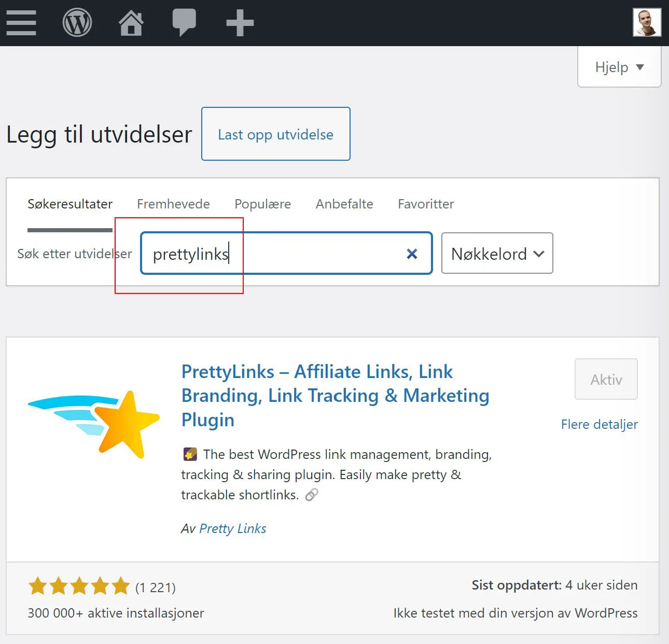Viewport: 669px width, 644px height.
Task: Open the Flere detaljer link
Action: click(600, 424)
